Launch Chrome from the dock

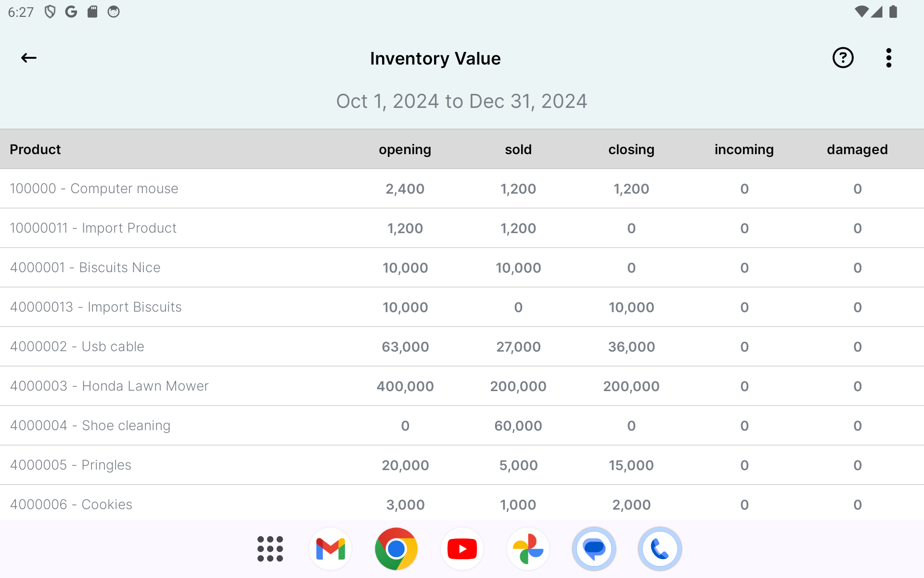coord(396,549)
